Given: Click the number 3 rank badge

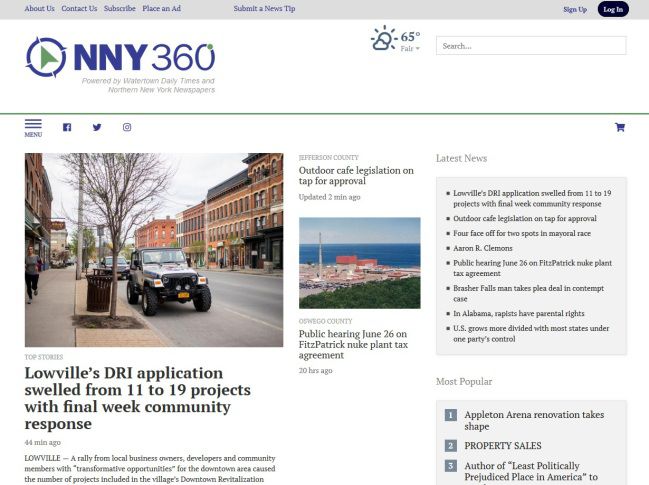Looking at the screenshot, I should point(451,466).
